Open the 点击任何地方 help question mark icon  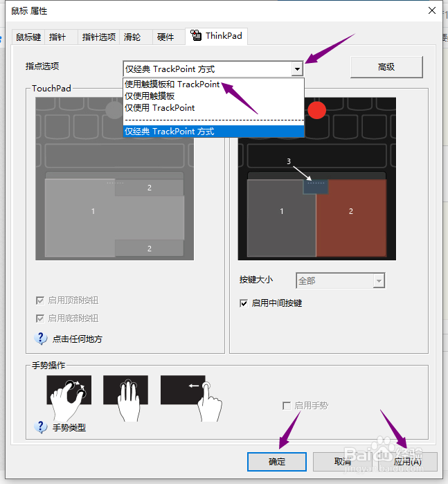click(x=41, y=339)
